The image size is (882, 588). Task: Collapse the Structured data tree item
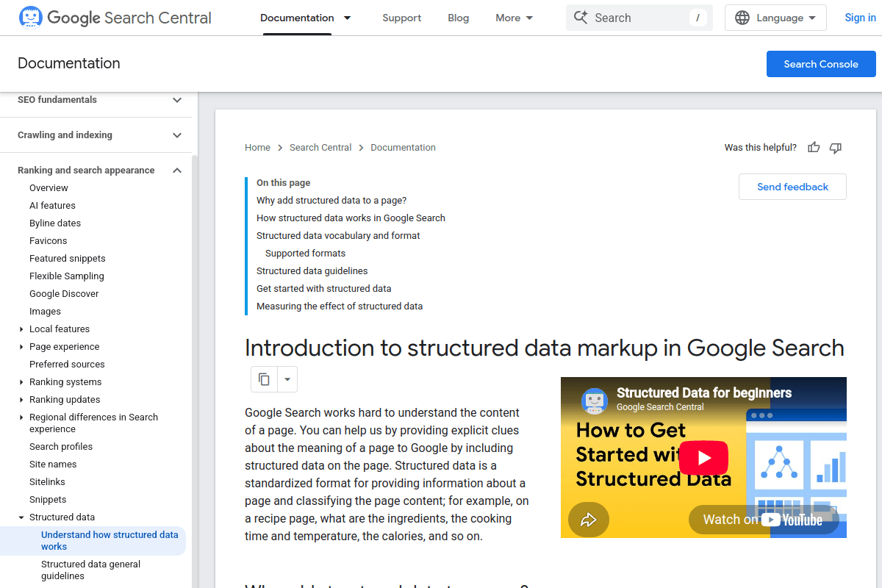coord(21,517)
